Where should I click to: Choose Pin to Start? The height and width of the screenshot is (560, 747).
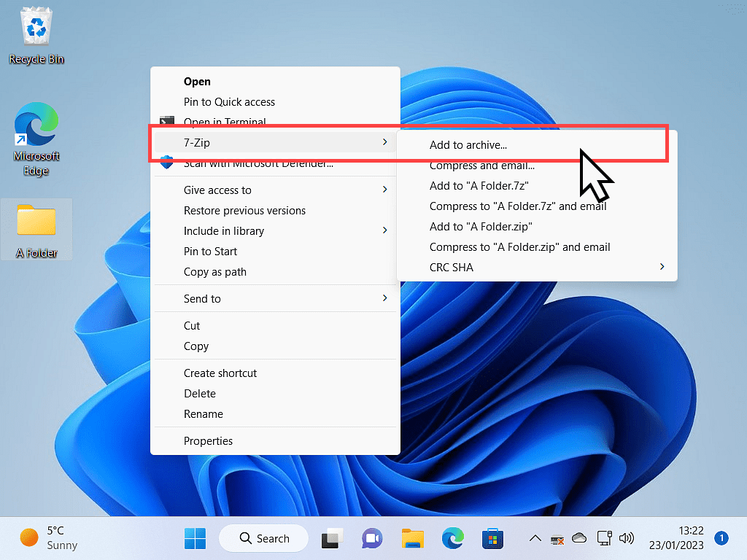tap(275, 252)
